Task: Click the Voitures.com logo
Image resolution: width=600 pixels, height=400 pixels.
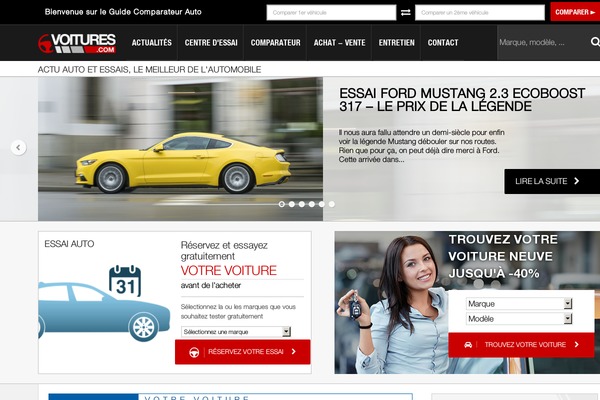Action: click(77, 43)
